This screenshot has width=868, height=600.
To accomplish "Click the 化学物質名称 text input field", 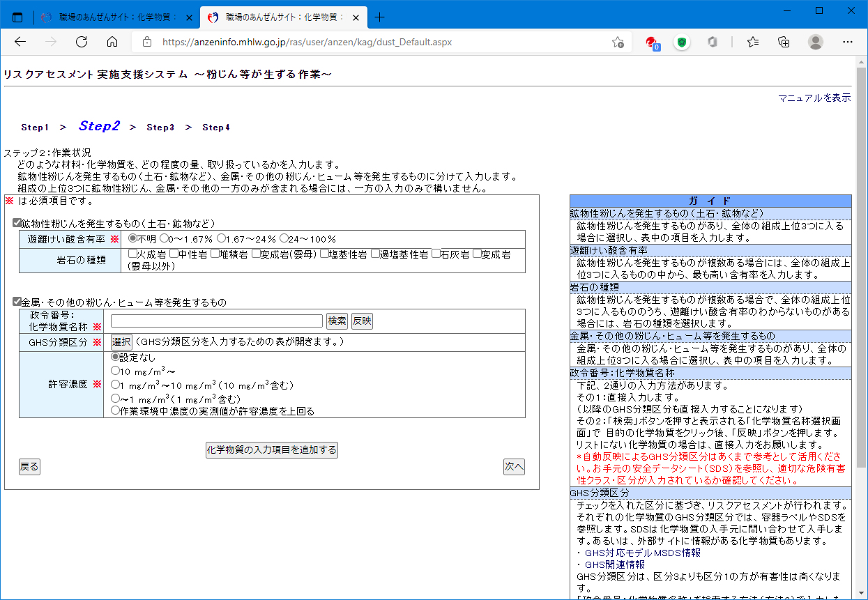I will click(217, 321).
